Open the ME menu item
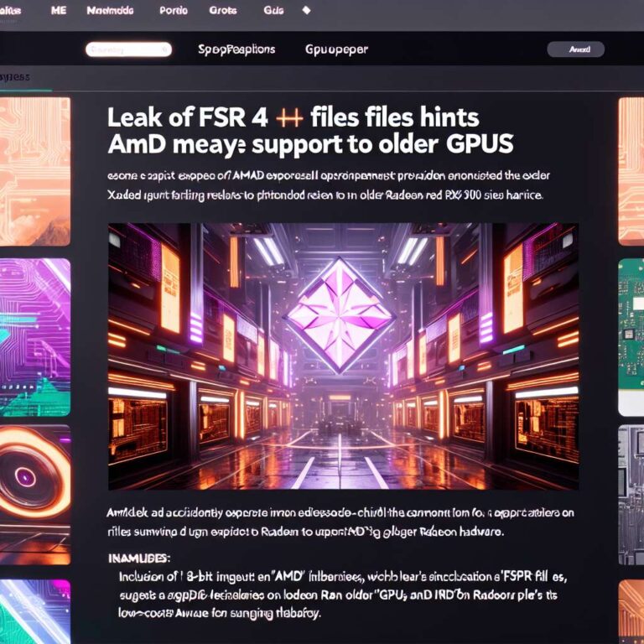644x644 pixels. (58, 11)
